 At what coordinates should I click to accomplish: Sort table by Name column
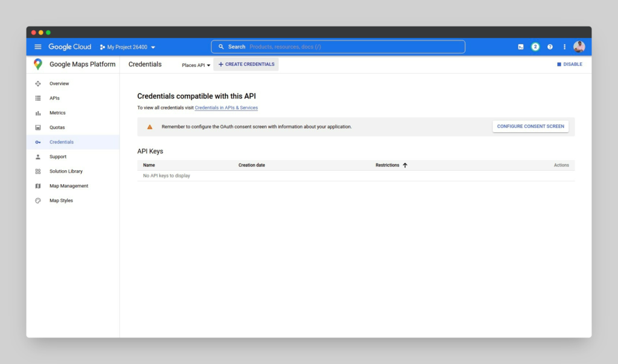click(149, 165)
